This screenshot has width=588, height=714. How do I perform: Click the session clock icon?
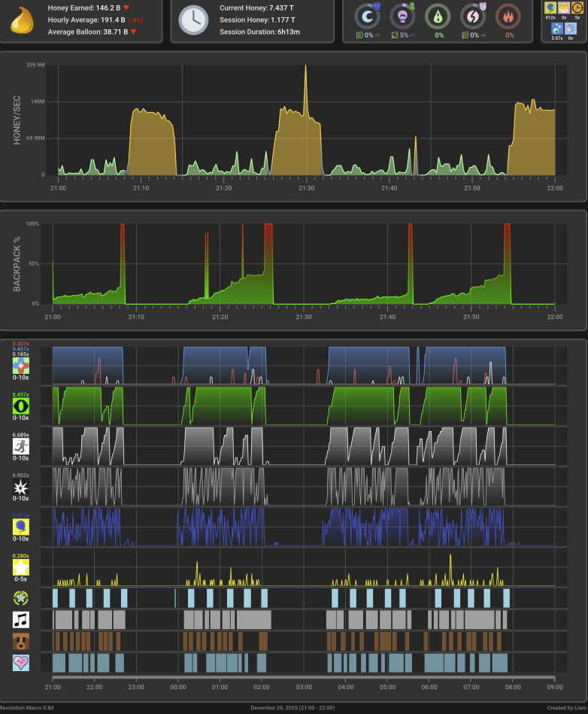click(x=193, y=20)
